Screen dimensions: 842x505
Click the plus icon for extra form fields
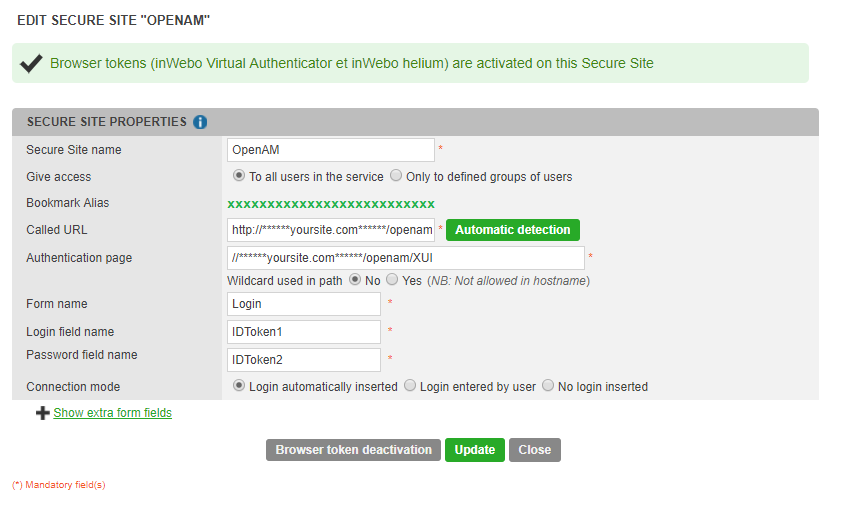coord(42,413)
